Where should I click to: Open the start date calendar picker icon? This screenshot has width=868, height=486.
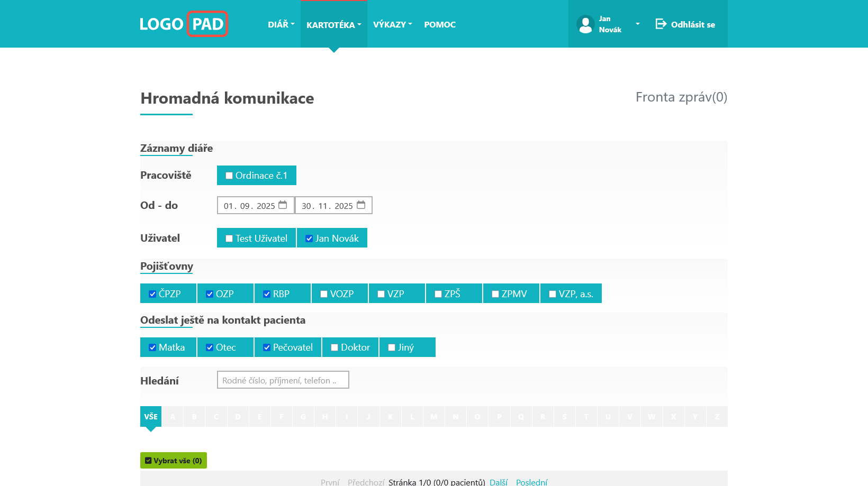click(283, 205)
